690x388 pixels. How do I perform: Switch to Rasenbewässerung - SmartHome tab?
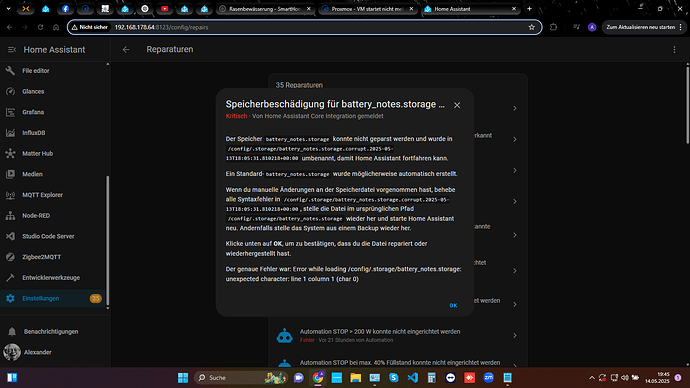click(265, 9)
